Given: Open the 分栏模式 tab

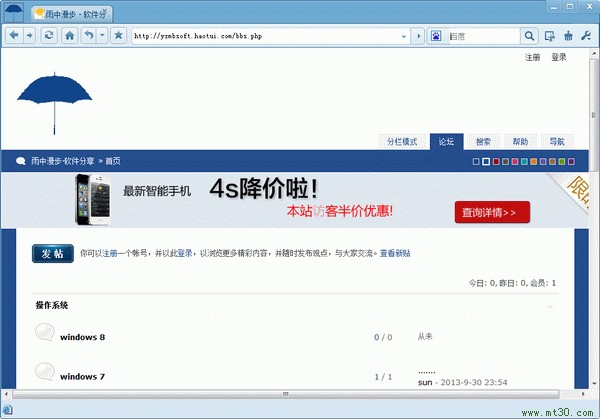Looking at the screenshot, I should (402, 142).
